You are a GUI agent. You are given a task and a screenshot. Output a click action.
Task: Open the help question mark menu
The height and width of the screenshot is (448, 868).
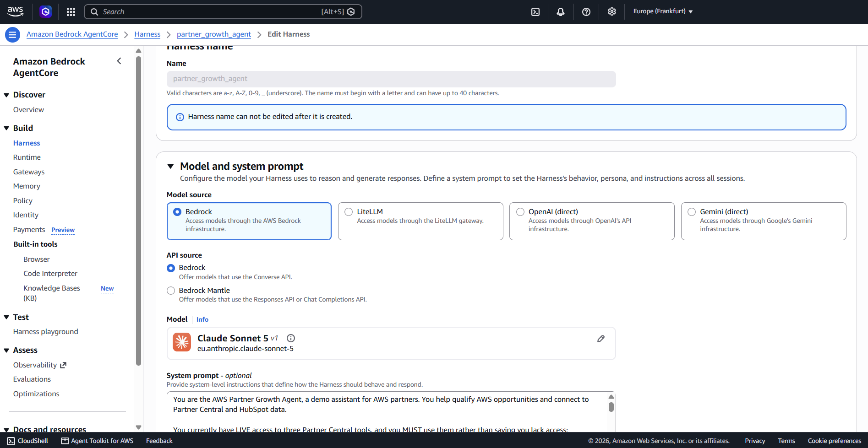[x=586, y=12]
